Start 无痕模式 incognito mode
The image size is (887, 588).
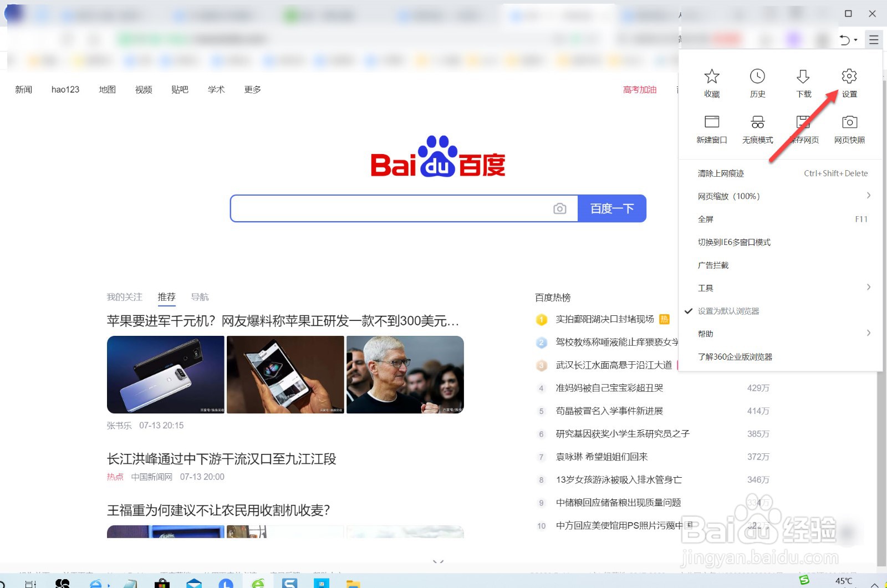pos(757,129)
